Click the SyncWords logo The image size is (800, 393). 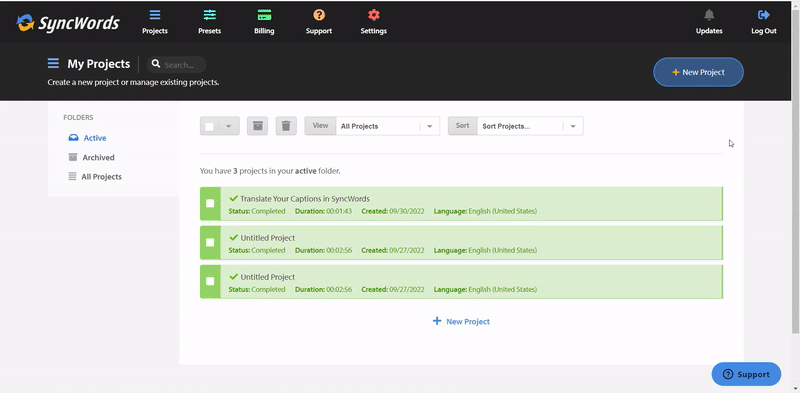68,22
